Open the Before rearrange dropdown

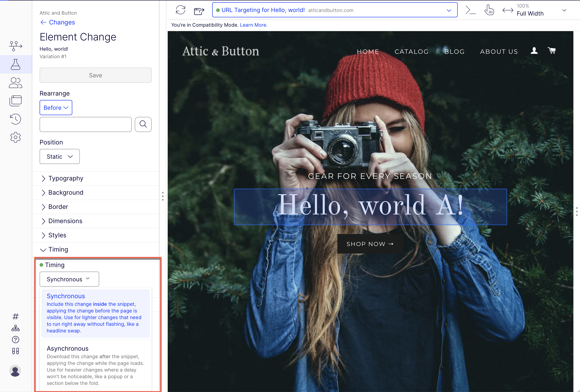point(56,108)
